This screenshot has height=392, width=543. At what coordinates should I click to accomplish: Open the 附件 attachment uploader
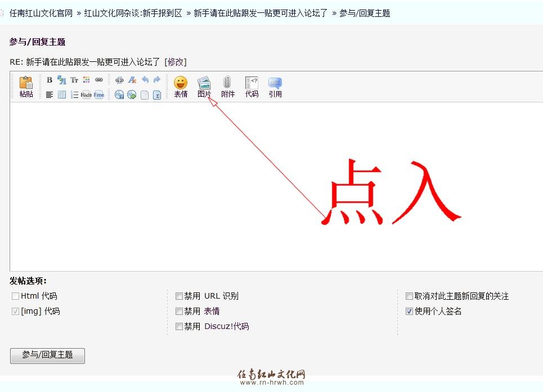(227, 87)
